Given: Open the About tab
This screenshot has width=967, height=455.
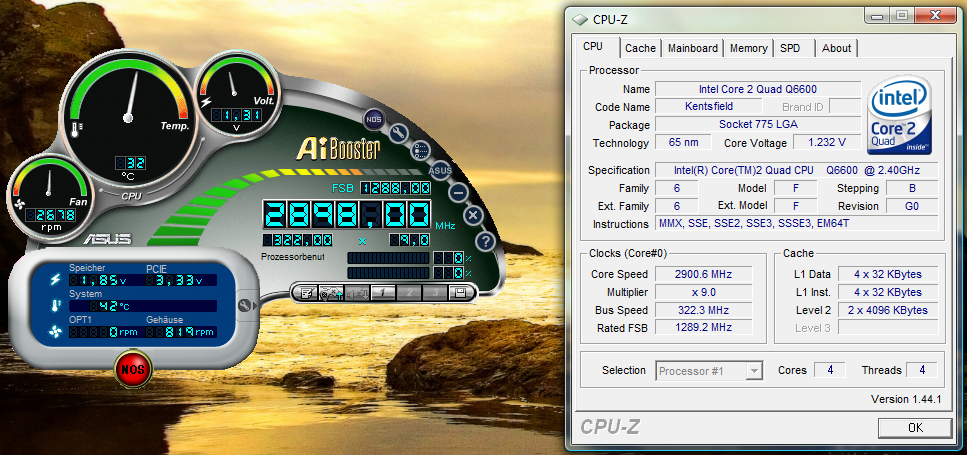Looking at the screenshot, I should (836, 48).
